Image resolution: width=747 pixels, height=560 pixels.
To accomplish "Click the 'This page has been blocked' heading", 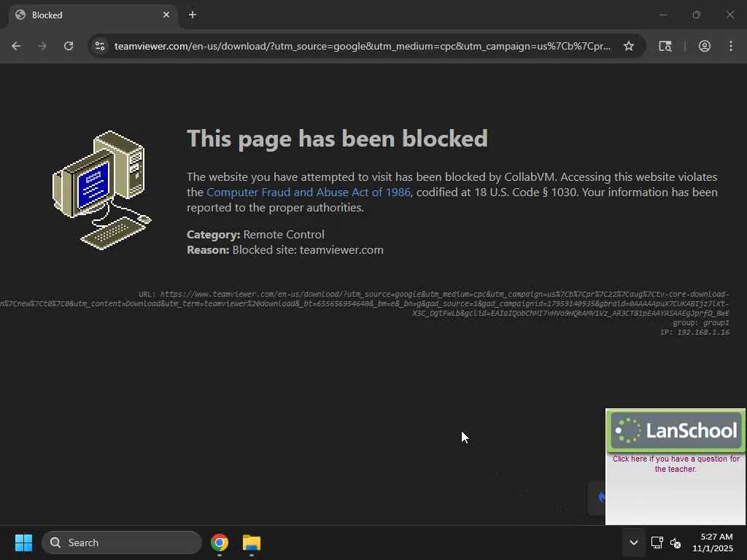I will pyautogui.click(x=337, y=139).
